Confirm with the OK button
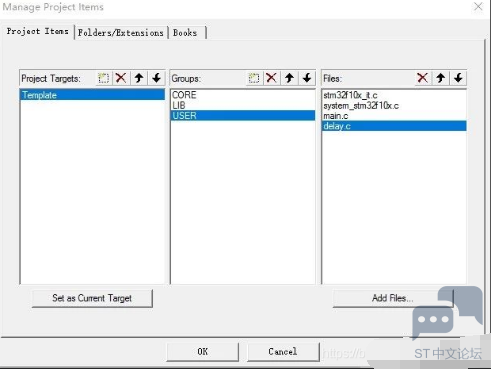The height and width of the screenshot is (369, 491). (x=203, y=352)
